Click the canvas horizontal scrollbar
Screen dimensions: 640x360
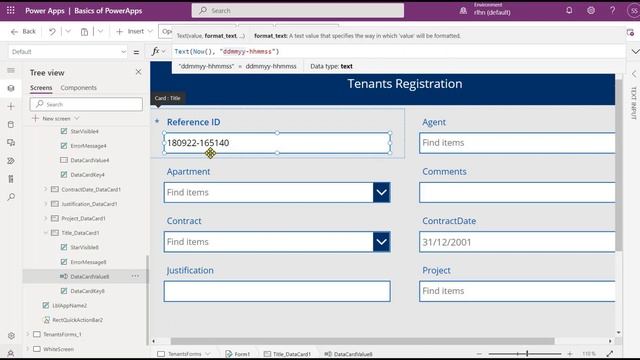(362, 341)
